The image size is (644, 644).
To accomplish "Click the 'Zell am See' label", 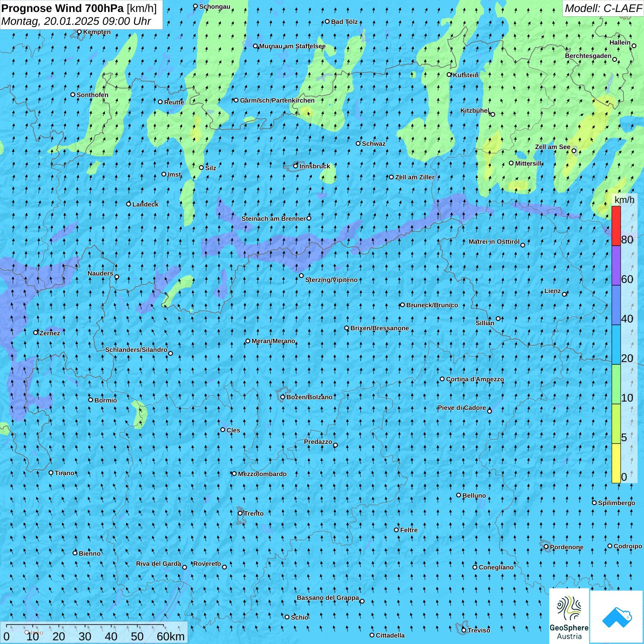I will (x=553, y=147).
